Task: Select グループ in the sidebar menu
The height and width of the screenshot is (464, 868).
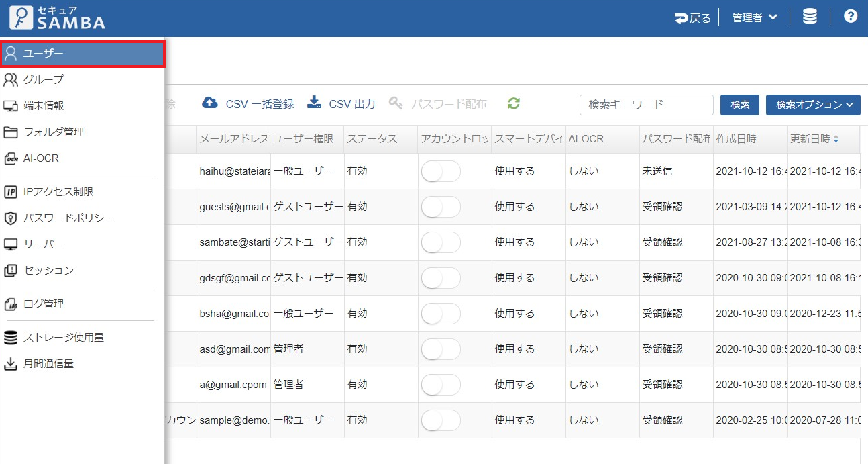Action: click(43, 79)
